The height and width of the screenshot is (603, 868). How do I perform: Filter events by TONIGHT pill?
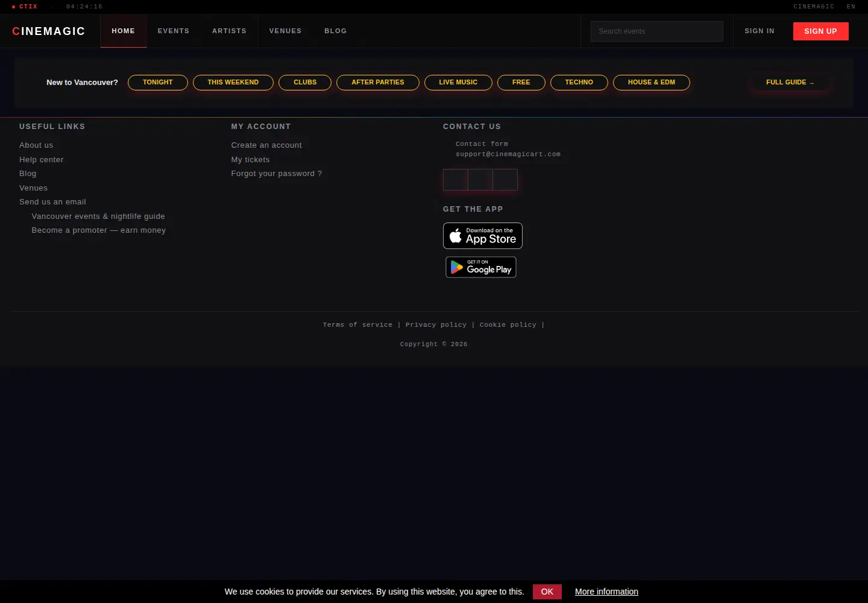pos(158,83)
